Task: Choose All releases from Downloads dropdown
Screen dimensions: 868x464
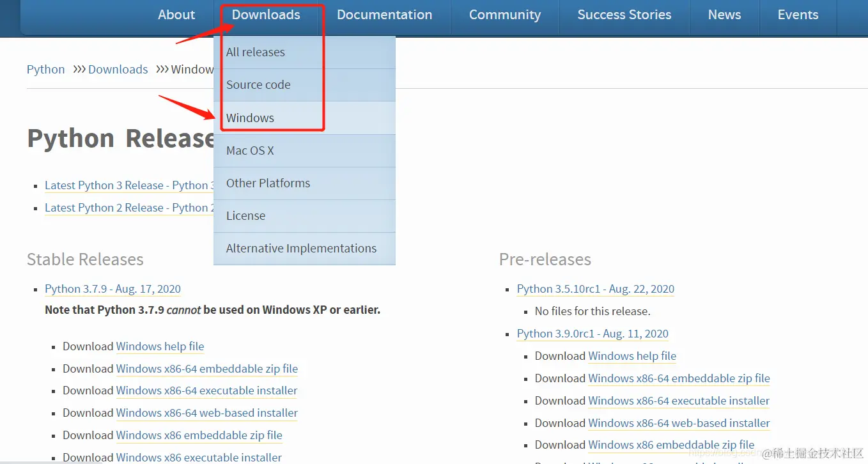Action: (x=304, y=52)
